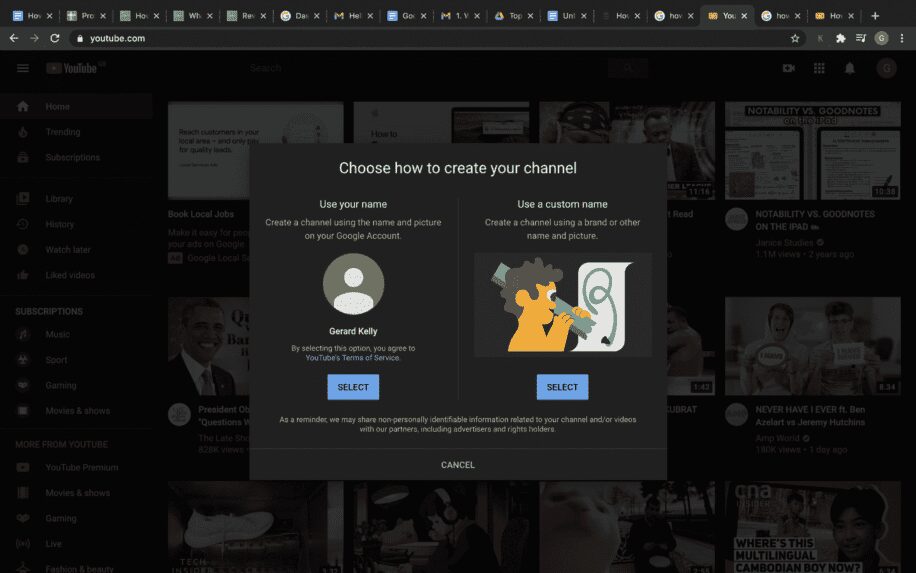Open the YouTube apps grid icon

coord(819,68)
